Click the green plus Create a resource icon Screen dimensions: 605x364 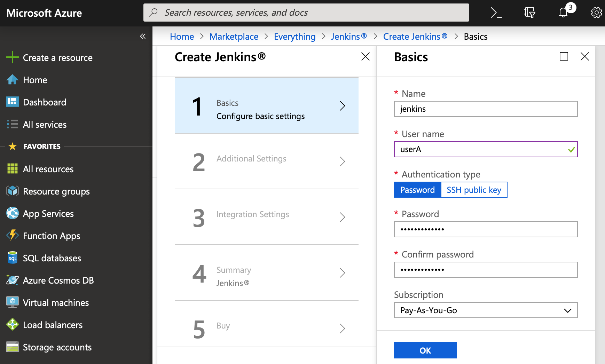click(12, 57)
